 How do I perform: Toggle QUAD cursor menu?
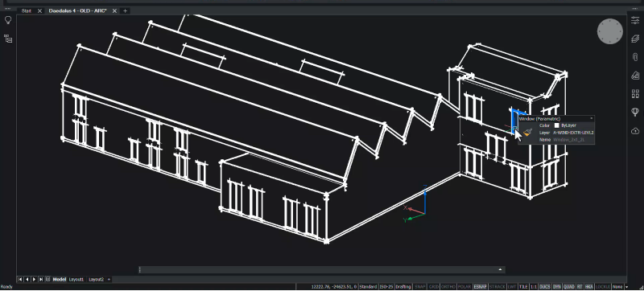tap(569, 287)
